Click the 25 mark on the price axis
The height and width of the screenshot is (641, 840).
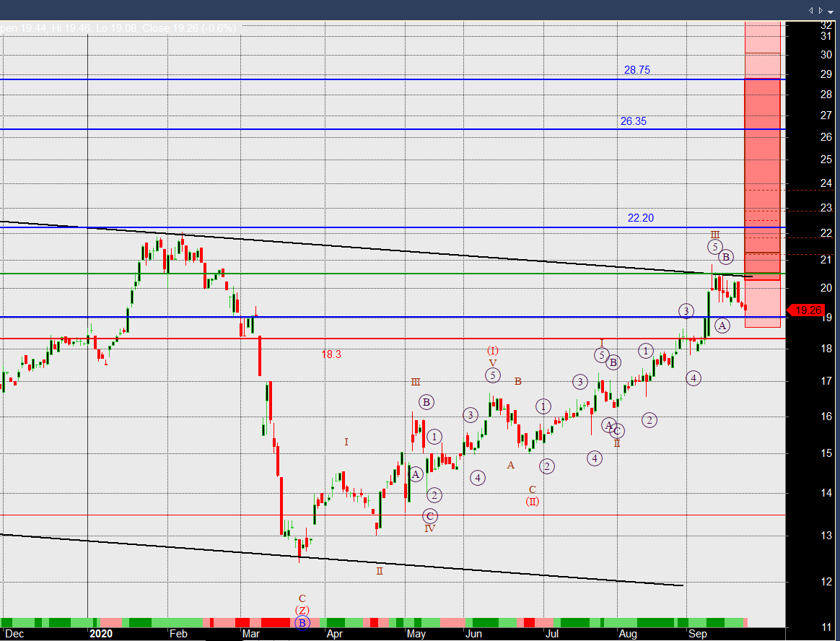[x=826, y=160]
